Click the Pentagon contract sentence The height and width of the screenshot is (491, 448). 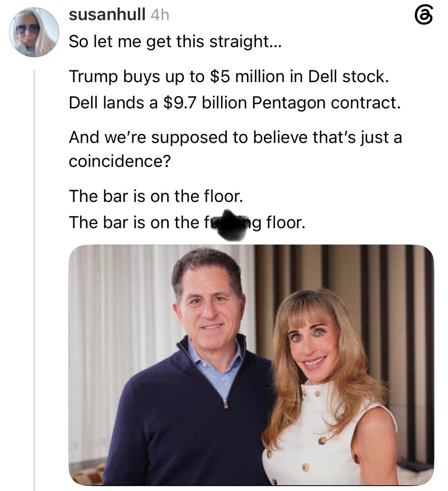coord(235,102)
